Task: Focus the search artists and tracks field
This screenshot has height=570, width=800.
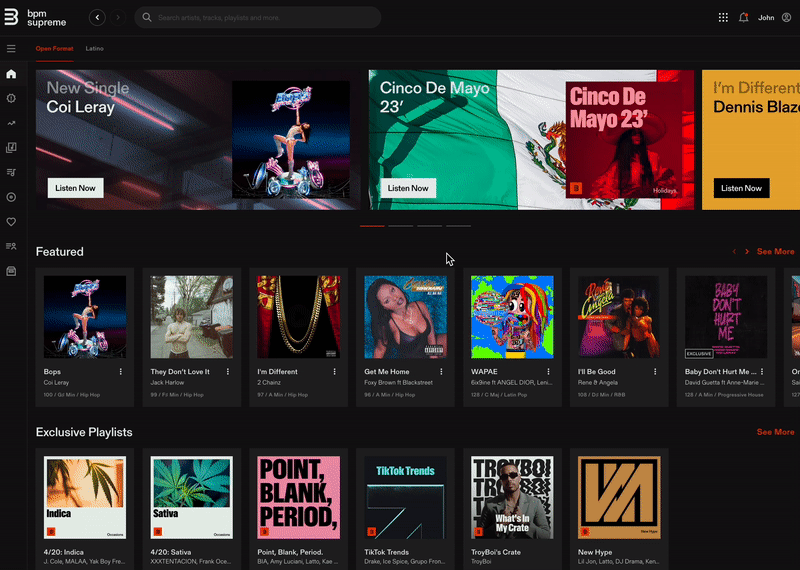Action: [258, 17]
